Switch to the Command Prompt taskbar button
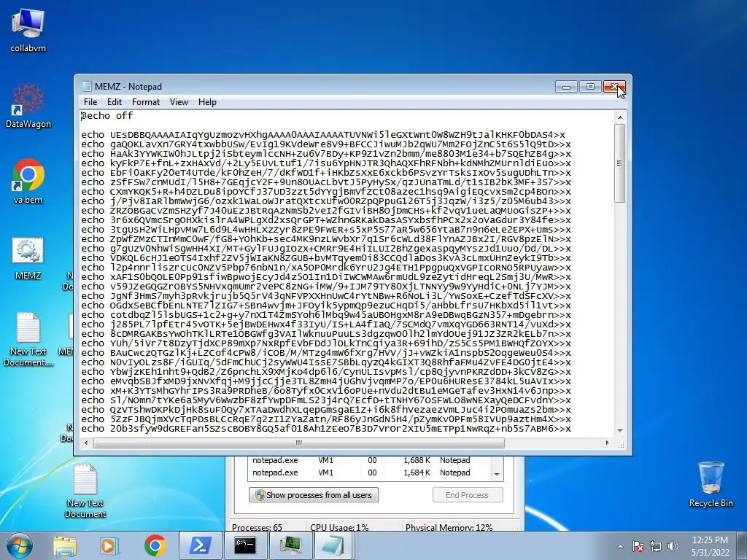This screenshot has height=560, width=747. point(245,545)
